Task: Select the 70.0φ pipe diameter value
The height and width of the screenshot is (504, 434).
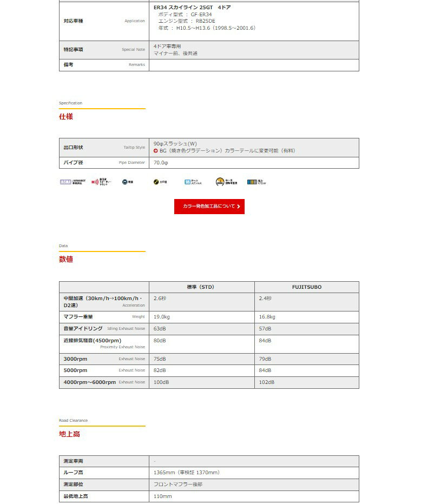Action: [161, 163]
